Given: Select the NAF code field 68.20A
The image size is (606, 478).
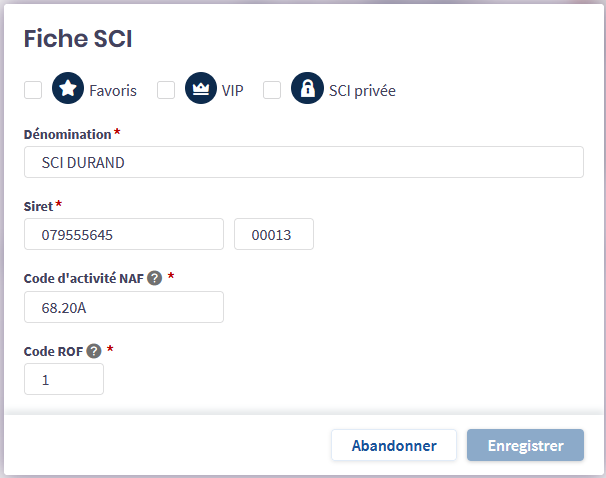Looking at the screenshot, I should point(123,307).
